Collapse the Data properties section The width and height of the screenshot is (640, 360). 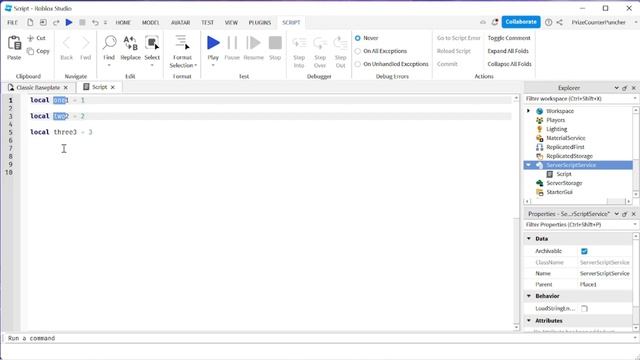click(529, 238)
